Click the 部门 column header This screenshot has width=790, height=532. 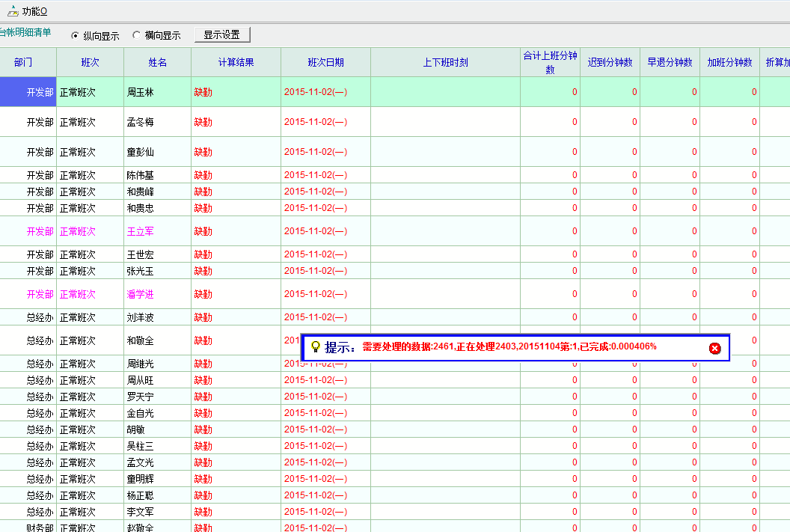tap(23, 62)
